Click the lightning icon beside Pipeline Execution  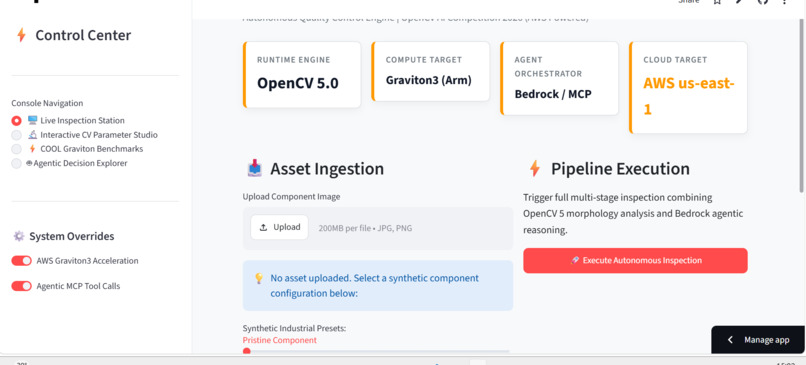pyautogui.click(x=535, y=169)
